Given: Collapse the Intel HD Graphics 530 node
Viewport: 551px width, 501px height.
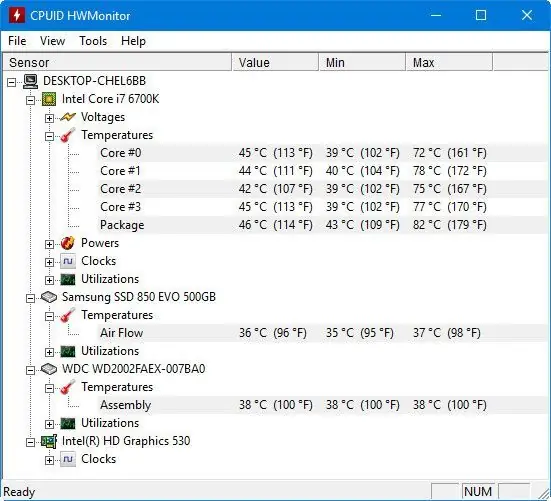Looking at the screenshot, I should (x=31, y=442).
